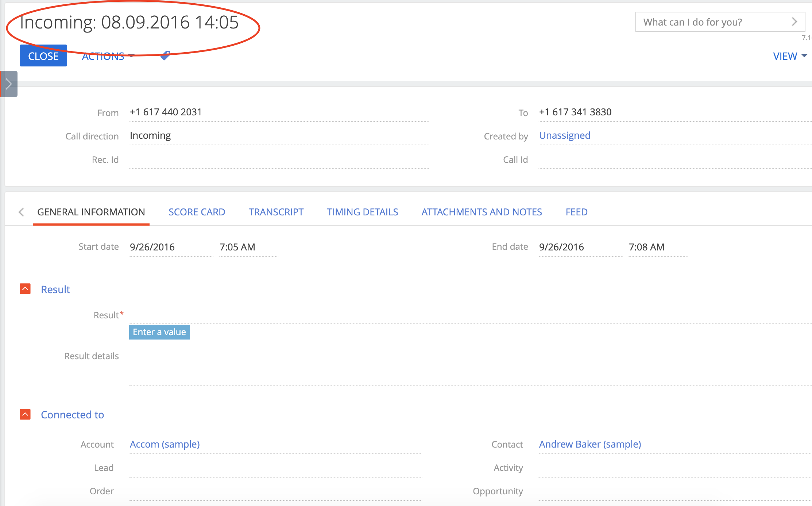
Task: Click the Incoming call page title
Action: [x=129, y=23]
